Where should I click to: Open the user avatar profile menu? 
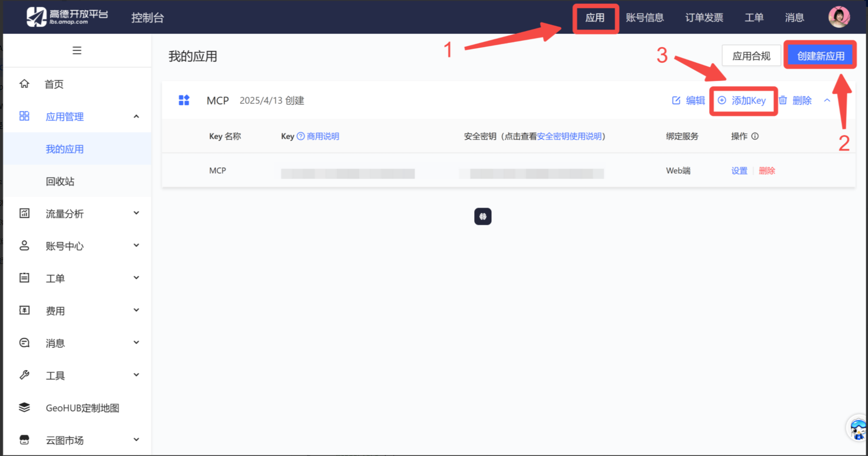tap(838, 17)
